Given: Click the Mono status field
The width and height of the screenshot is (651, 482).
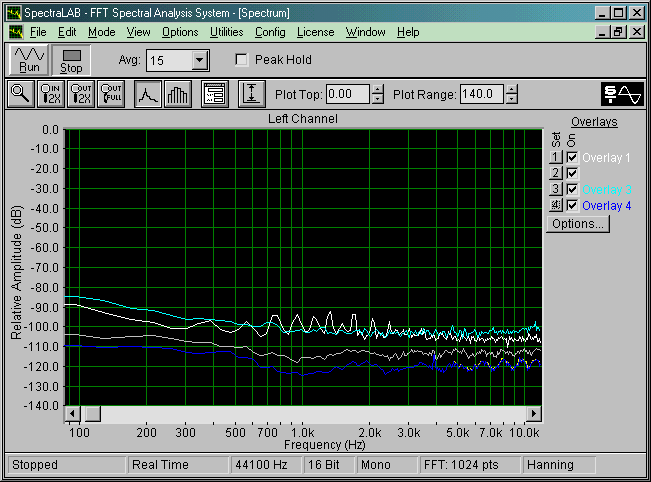Looking at the screenshot, I should [387, 465].
